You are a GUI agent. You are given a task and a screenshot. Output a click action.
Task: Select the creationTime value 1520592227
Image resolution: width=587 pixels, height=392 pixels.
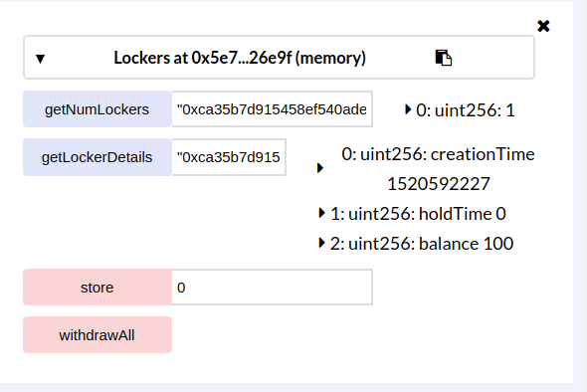point(439,184)
